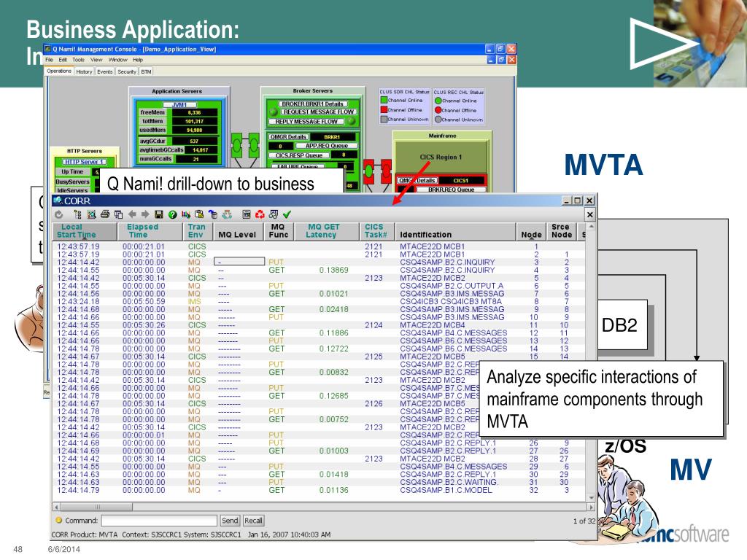This screenshot has width=747, height=560.
Task: Click the clipboard icon in CORR toolbar
Action: (x=199, y=214)
